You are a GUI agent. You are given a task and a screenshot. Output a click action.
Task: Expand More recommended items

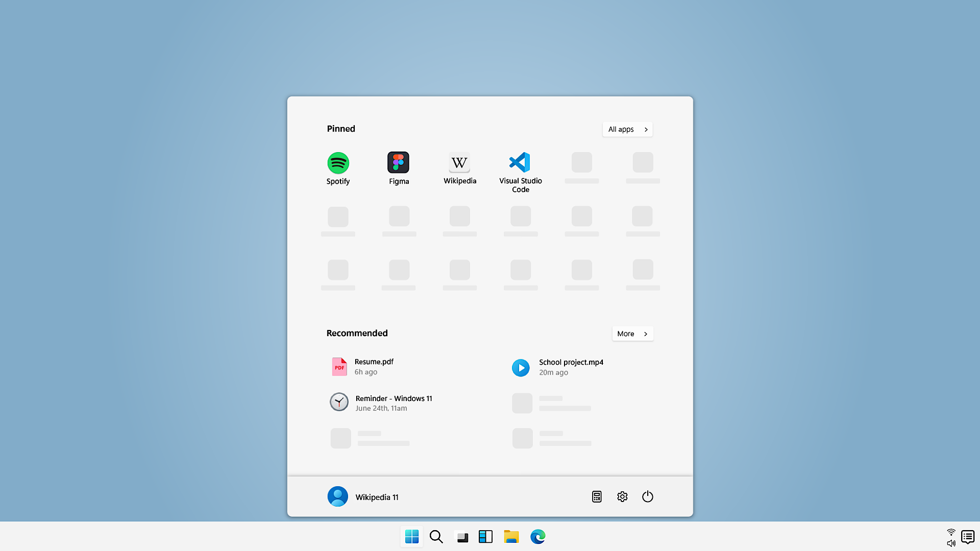[x=632, y=334]
